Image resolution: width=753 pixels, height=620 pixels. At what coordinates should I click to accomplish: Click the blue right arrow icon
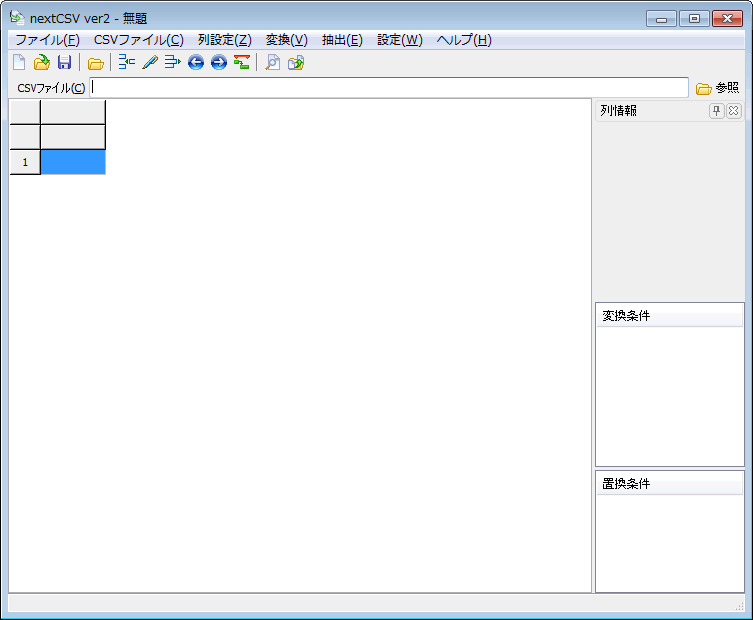tap(218, 63)
